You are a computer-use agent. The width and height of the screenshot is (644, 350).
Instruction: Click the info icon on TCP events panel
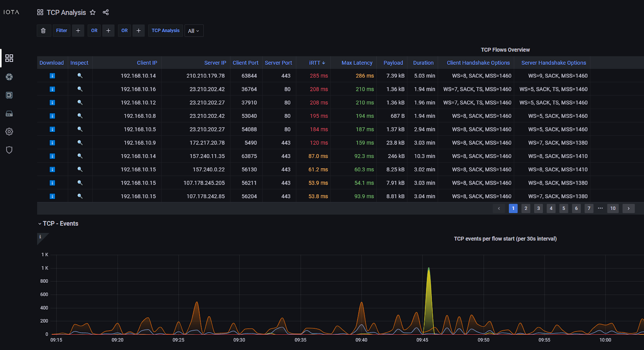click(x=40, y=237)
